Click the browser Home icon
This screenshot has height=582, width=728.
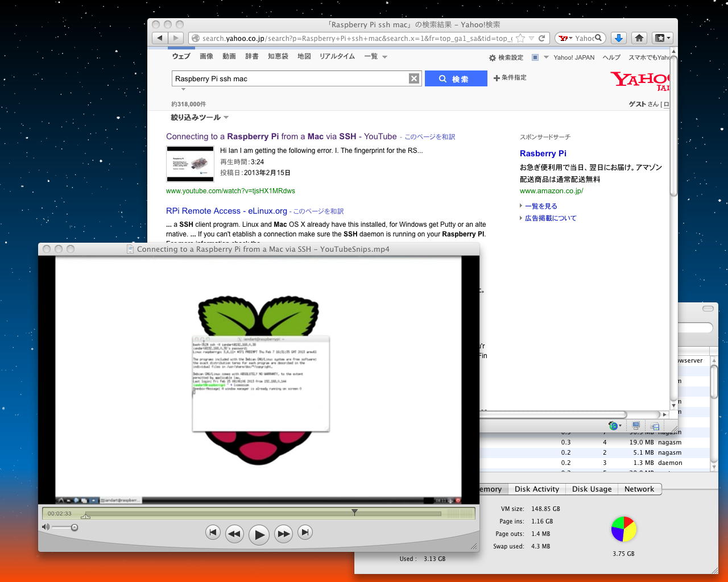[639, 38]
